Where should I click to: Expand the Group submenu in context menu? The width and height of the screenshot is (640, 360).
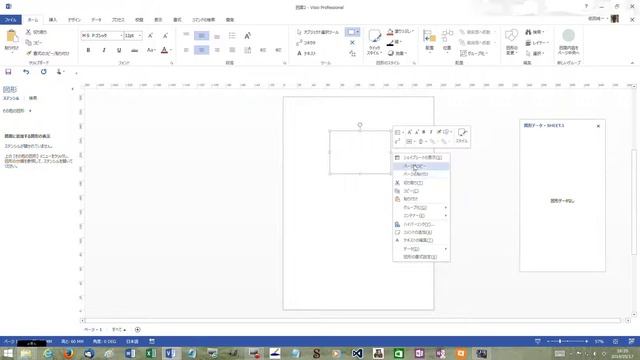click(x=421, y=208)
